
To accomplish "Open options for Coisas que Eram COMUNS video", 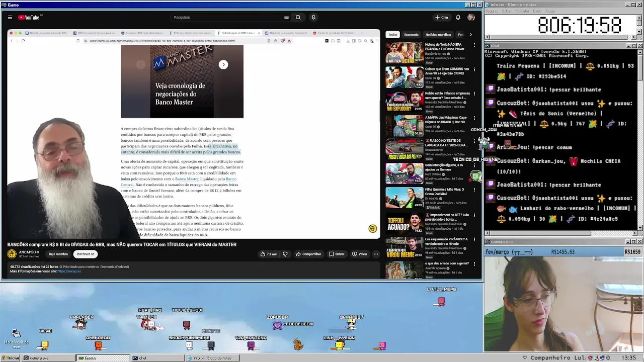I will coord(474,69).
